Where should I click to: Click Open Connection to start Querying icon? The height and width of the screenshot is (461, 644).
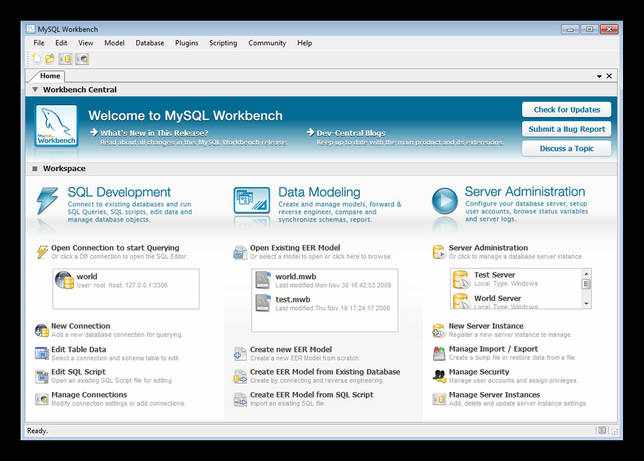[x=42, y=251]
